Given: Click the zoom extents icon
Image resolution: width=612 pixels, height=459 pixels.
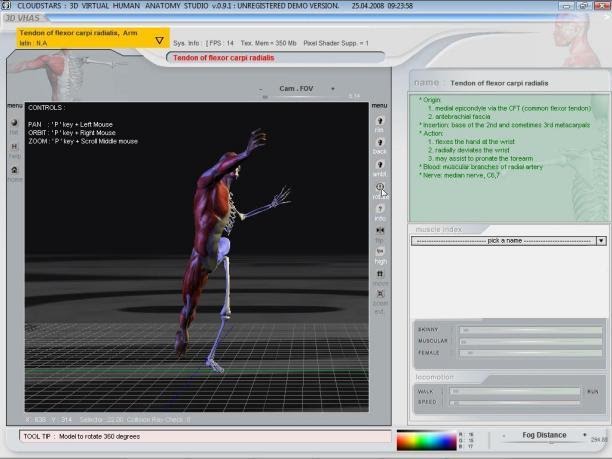Looking at the screenshot, I should 380,294.
